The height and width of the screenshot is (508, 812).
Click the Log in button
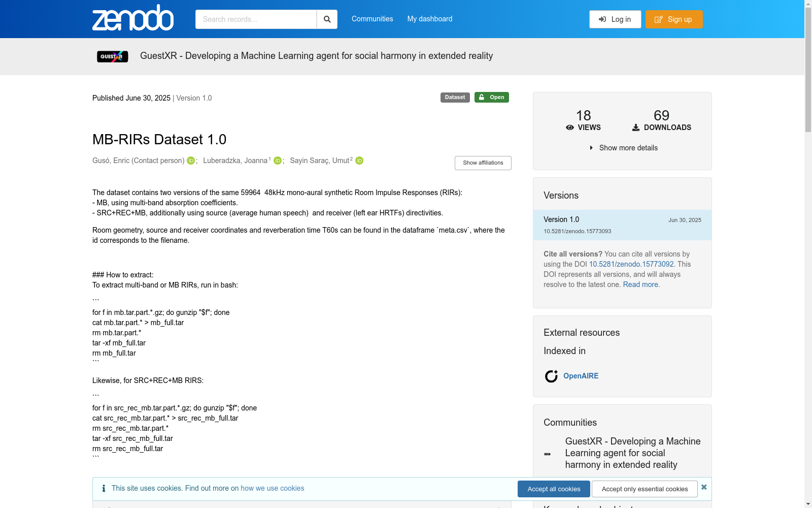(615, 19)
